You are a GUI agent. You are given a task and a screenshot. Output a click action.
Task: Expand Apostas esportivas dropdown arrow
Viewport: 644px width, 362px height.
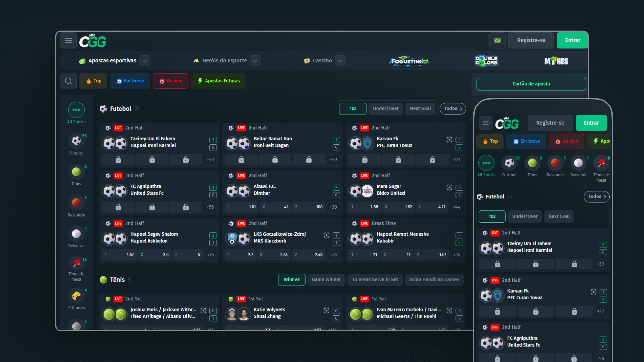tap(145, 61)
